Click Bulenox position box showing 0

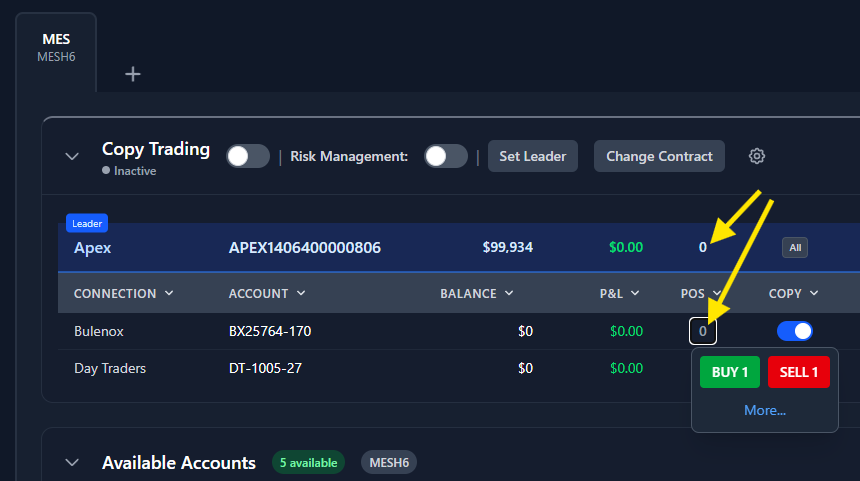[703, 331]
